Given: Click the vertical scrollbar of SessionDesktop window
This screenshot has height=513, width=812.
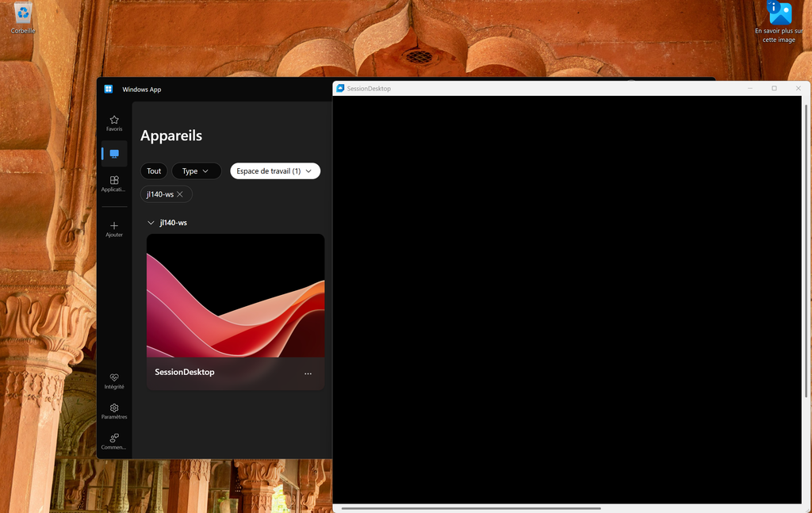Looking at the screenshot, I should click(x=806, y=251).
